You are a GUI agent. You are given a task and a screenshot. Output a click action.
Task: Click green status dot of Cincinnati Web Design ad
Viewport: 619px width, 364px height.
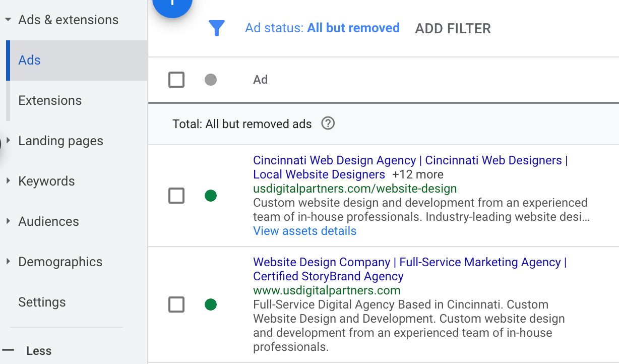pyautogui.click(x=211, y=196)
